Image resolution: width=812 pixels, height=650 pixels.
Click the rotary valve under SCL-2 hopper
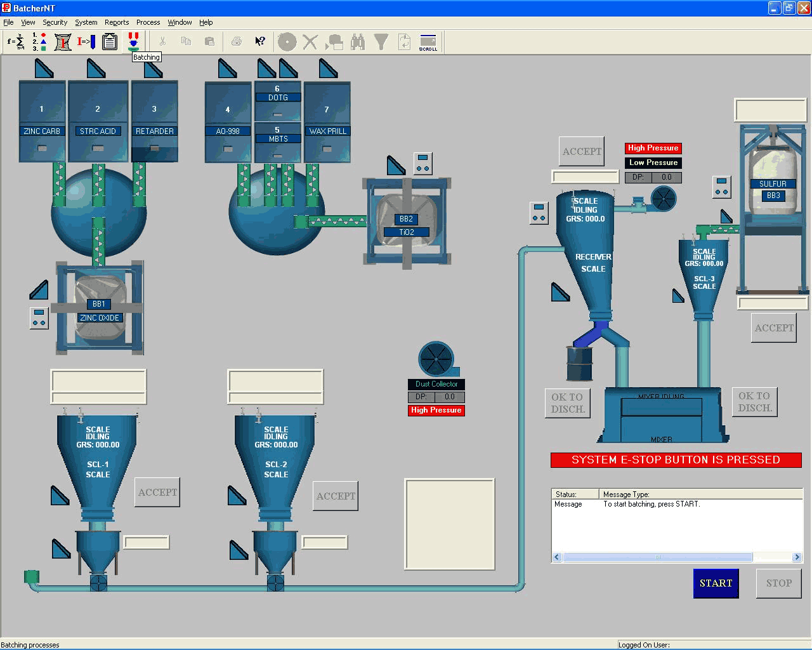[275, 583]
